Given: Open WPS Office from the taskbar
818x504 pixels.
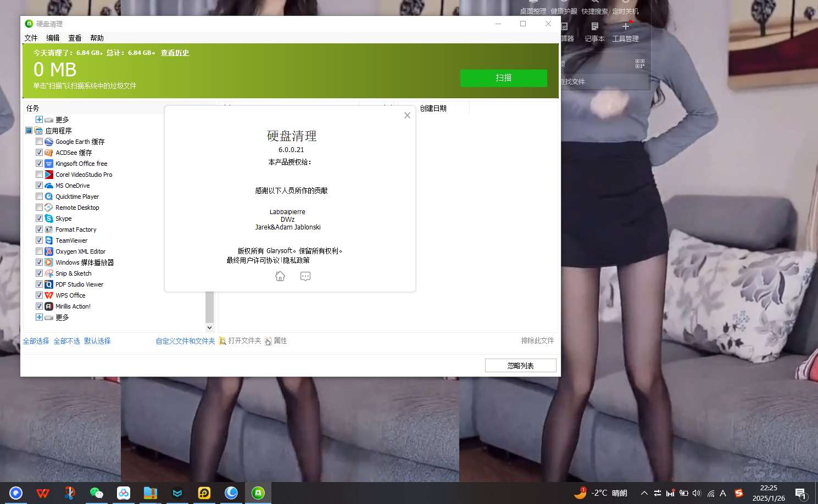Looking at the screenshot, I should click(43, 493).
